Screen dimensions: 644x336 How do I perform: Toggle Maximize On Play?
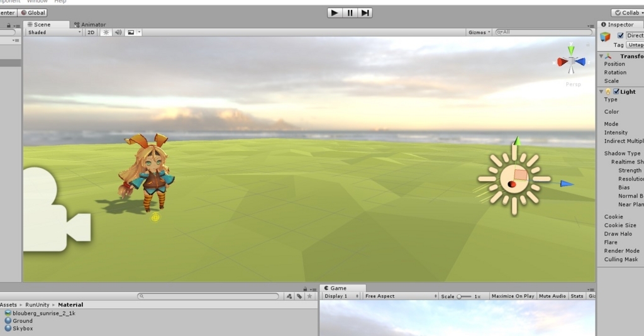click(513, 296)
